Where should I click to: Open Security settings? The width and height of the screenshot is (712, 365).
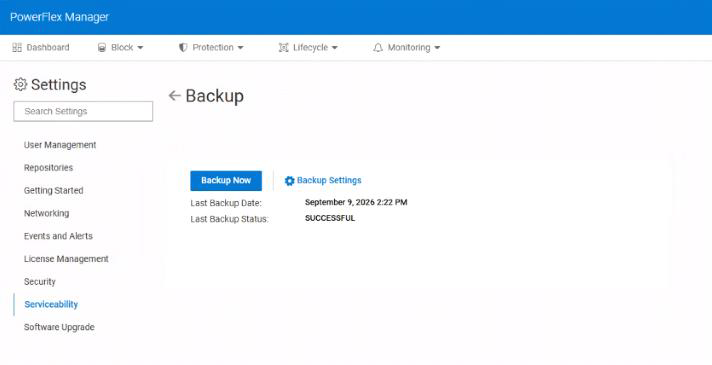pos(40,281)
